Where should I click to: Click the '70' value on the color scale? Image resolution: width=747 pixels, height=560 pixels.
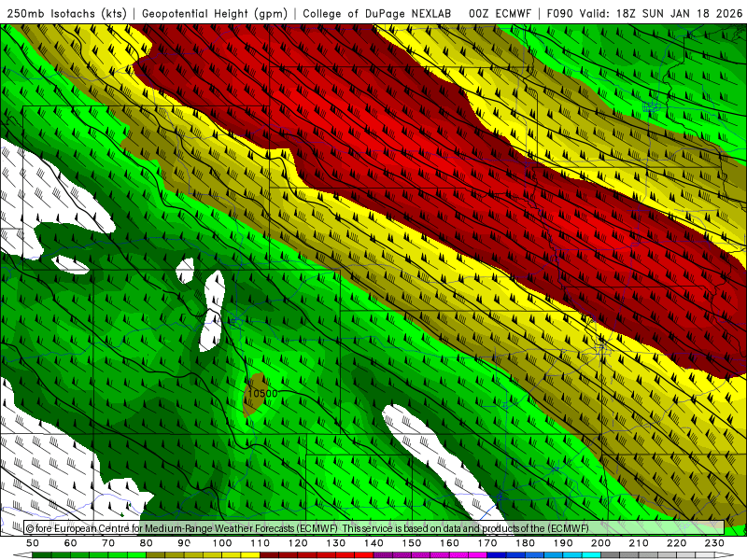(108, 543)
